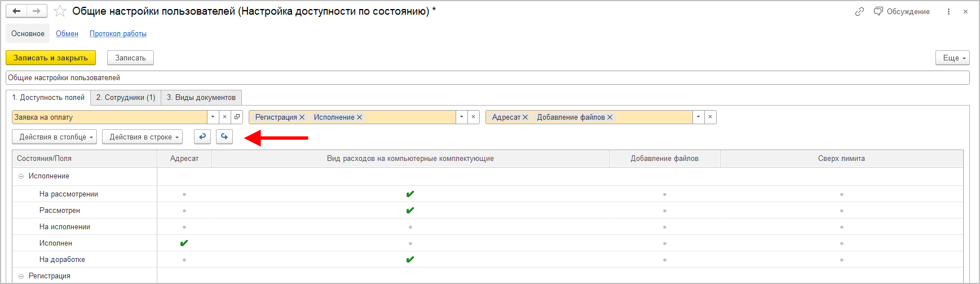
Task: Open Действия в столбце dropdown menu
Action: point(55,137)
